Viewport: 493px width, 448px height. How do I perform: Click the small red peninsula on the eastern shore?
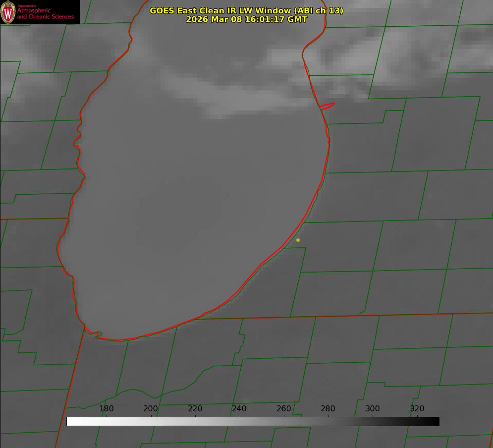point(328,106)
